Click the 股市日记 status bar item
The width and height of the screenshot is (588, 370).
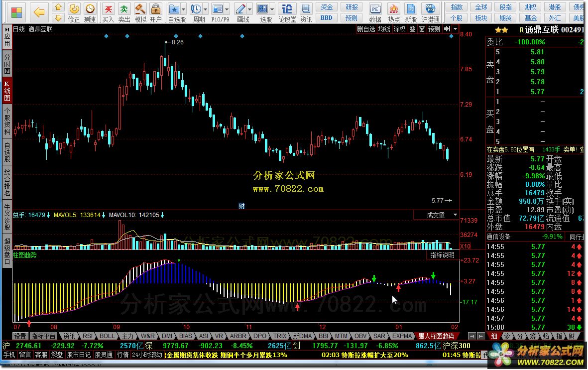click(x=78, y=355)
